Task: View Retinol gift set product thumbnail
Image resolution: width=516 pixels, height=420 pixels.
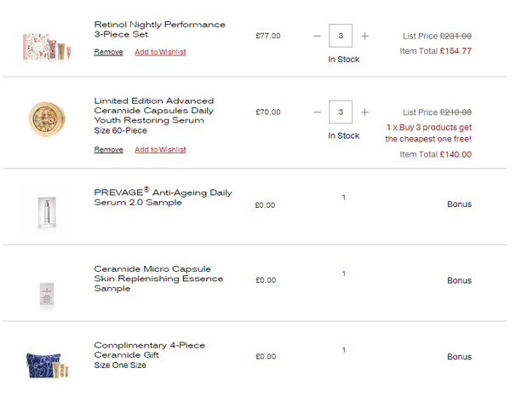Action: coord(47,48)
